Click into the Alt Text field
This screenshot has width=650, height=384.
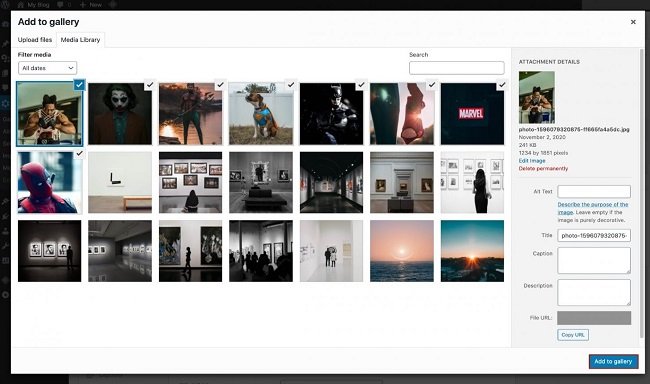(x=594, y=191)
